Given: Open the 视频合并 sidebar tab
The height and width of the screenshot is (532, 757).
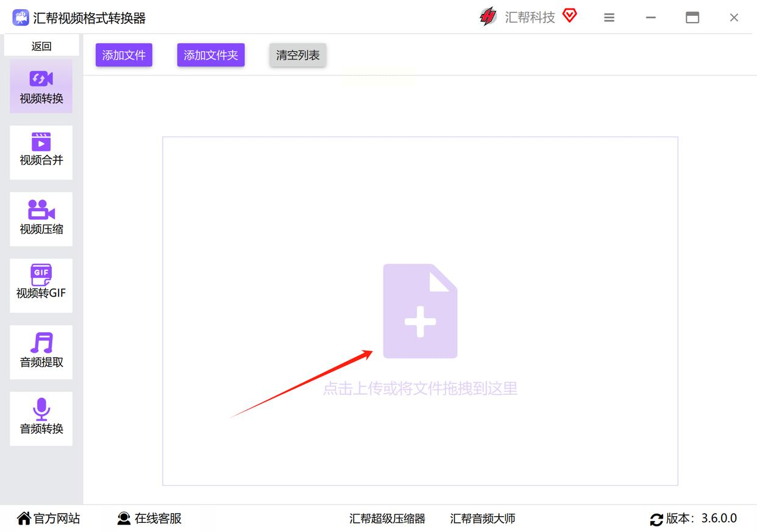Looking at the screenshot, I should tap(41, 152).
